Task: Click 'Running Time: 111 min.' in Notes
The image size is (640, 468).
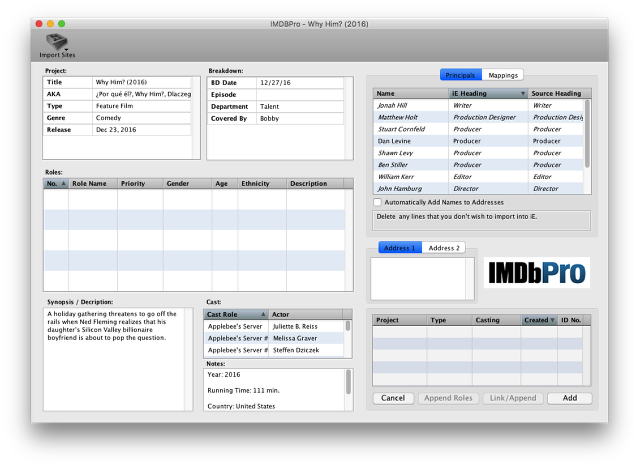Action: [243, 390]
